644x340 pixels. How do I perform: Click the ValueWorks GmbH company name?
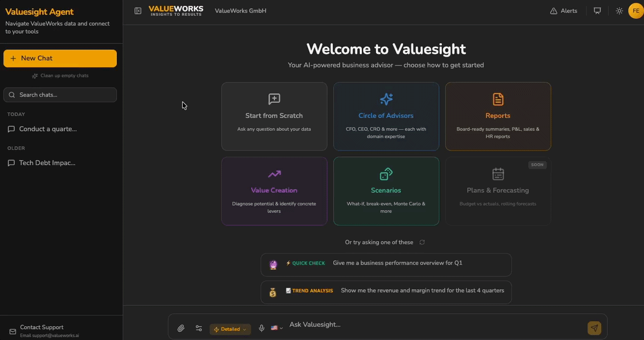click(240, 11)
